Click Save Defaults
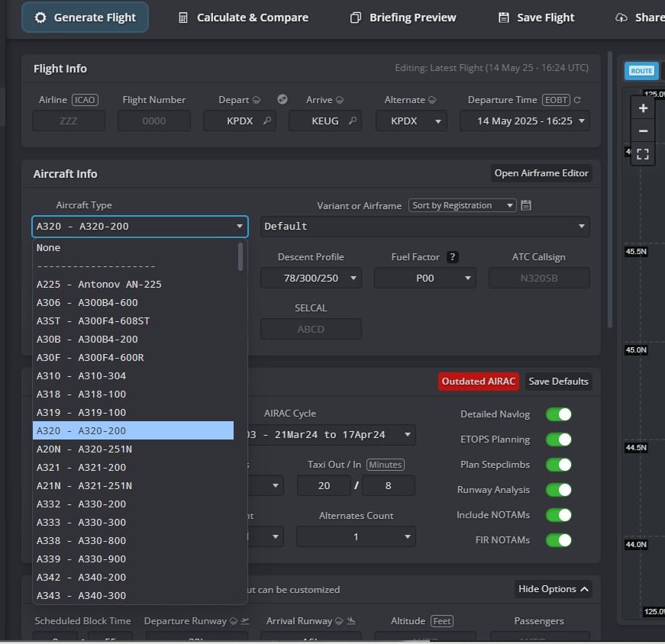This screenshot has height=644, width=665. [558, 382]
